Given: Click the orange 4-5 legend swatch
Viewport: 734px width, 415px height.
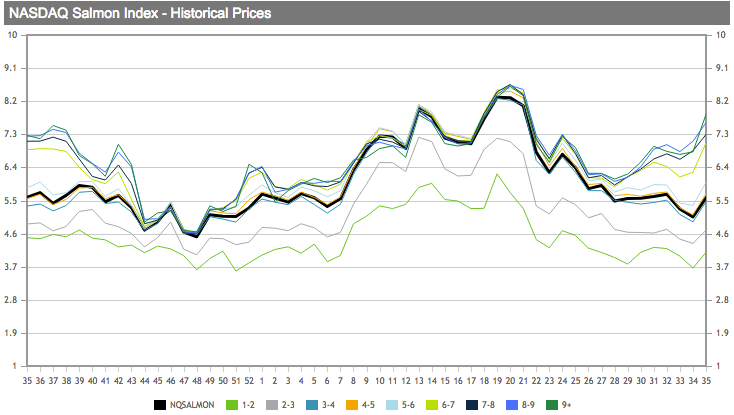Looking at the screenshot, I should 352,405.
